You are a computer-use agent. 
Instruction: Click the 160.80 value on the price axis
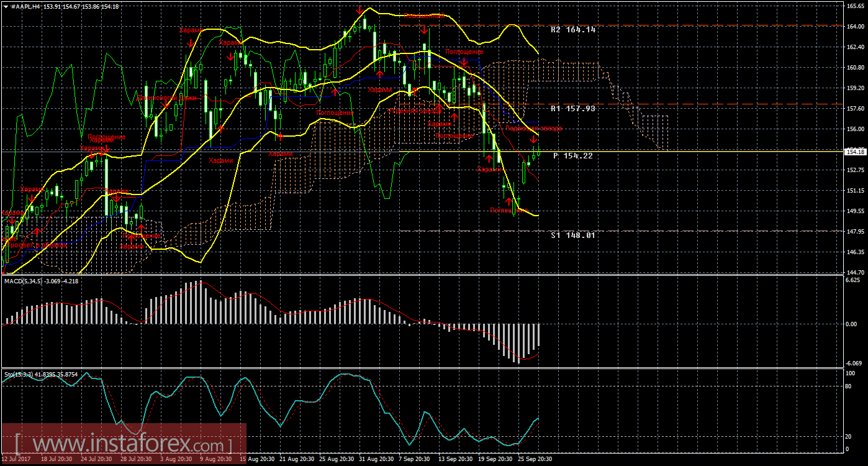(x=856, y=68)
